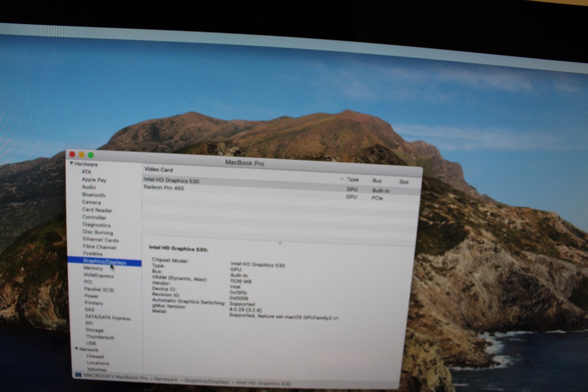Click the '0x191b' device ID value

pyautogui.click(x=238, y=293)
